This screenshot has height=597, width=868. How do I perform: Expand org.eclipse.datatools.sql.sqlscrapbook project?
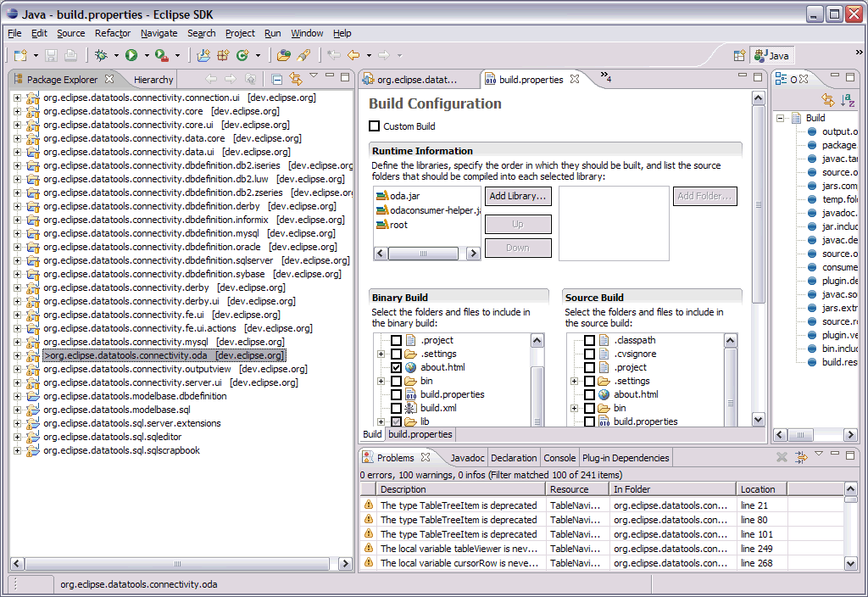tap(17, 451)
